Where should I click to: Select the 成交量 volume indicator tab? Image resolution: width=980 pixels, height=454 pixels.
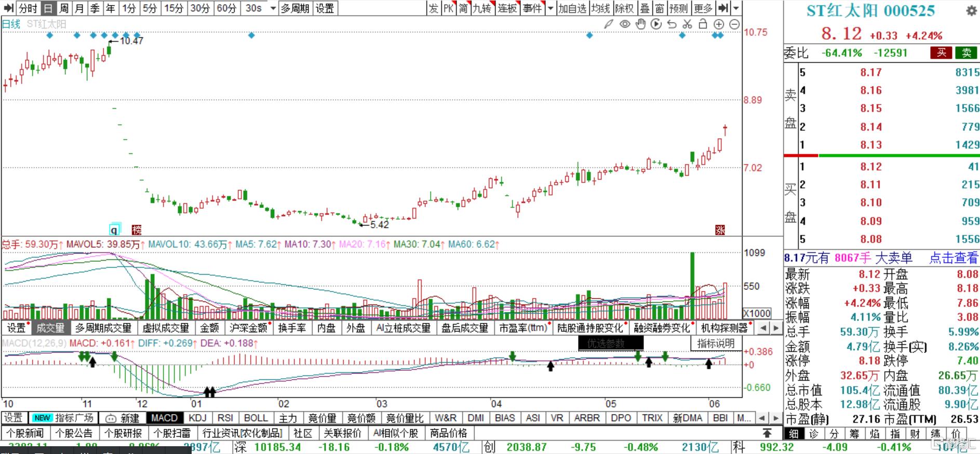[50, 328]
